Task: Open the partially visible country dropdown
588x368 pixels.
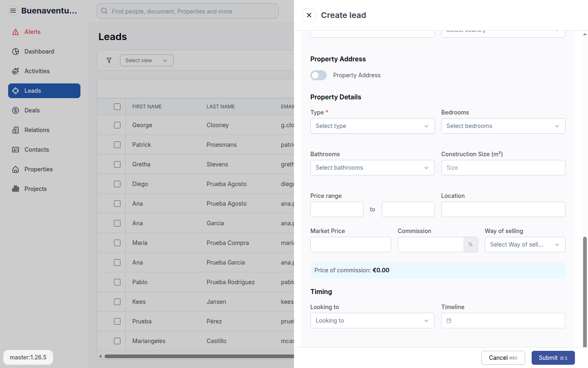Action: [503, 34]
